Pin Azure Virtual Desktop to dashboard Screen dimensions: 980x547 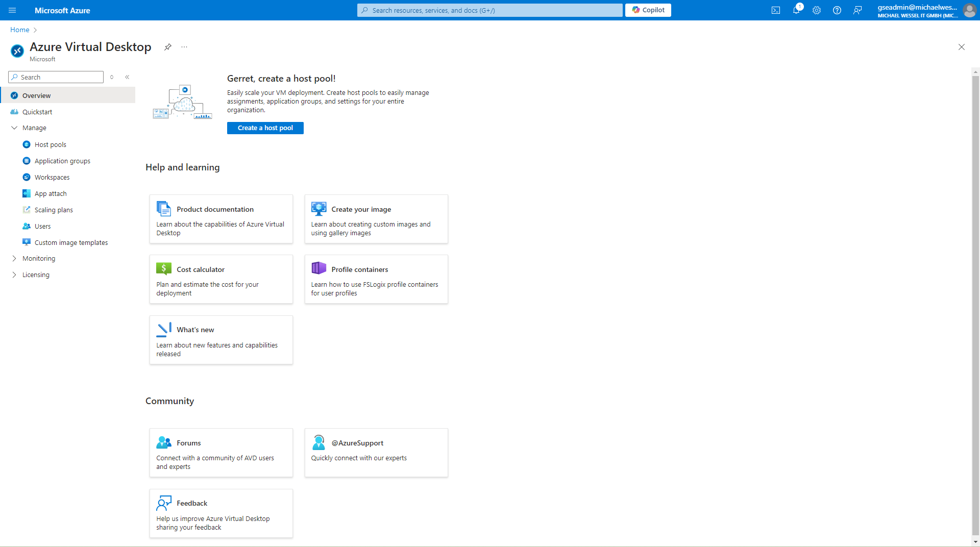coord(167,47)
